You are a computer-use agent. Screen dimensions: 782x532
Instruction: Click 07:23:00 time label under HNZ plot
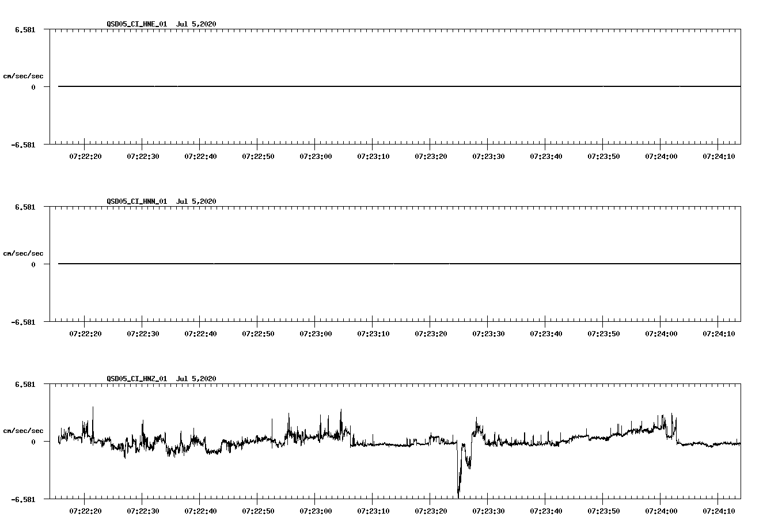316,511
